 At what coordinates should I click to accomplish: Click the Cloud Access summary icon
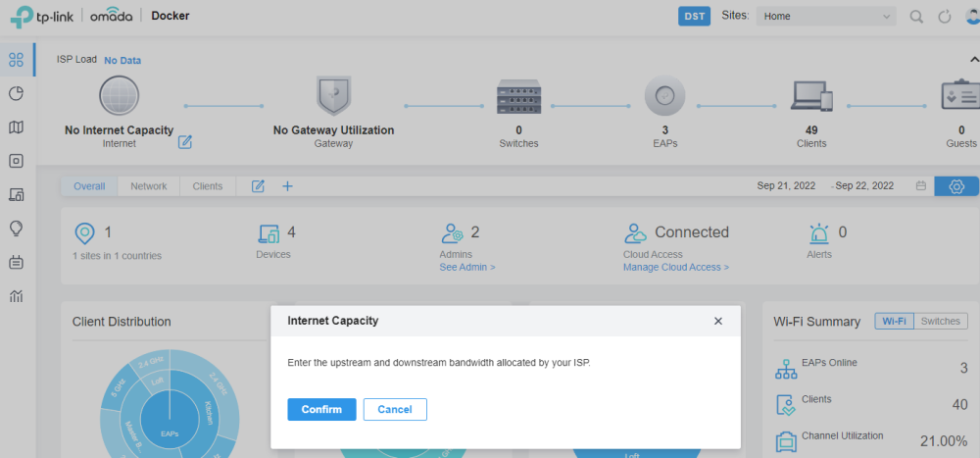(x=635, y=233)
